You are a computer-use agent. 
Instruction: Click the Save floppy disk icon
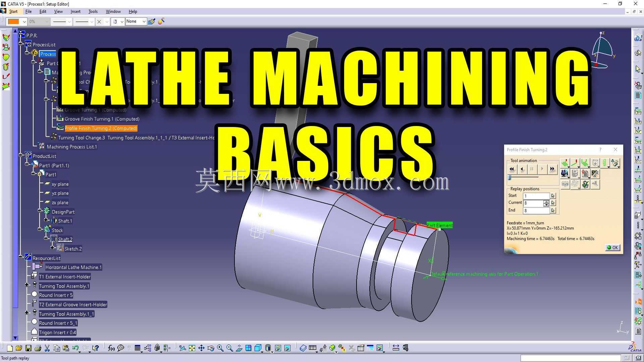pyautogui.click(x=28, y=348)
